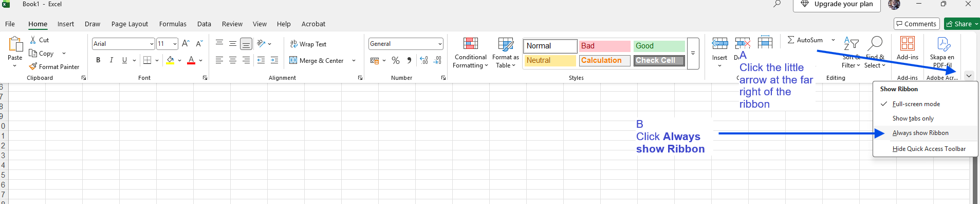This screenshot has height=204, width=980.
Task: Toggle Middle Align
Action: (233, 44)
